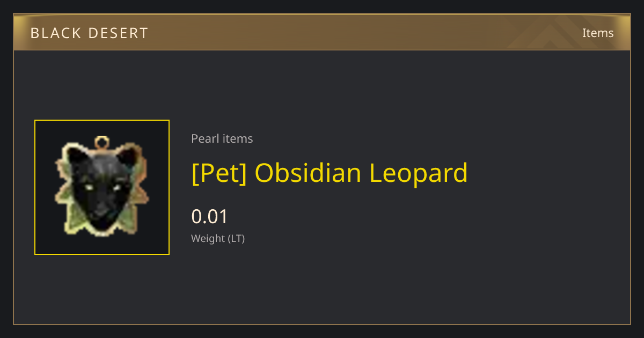Click the word DESERT in banner
This screenshot has width=644, height=338.
click(x=119, y=33)
